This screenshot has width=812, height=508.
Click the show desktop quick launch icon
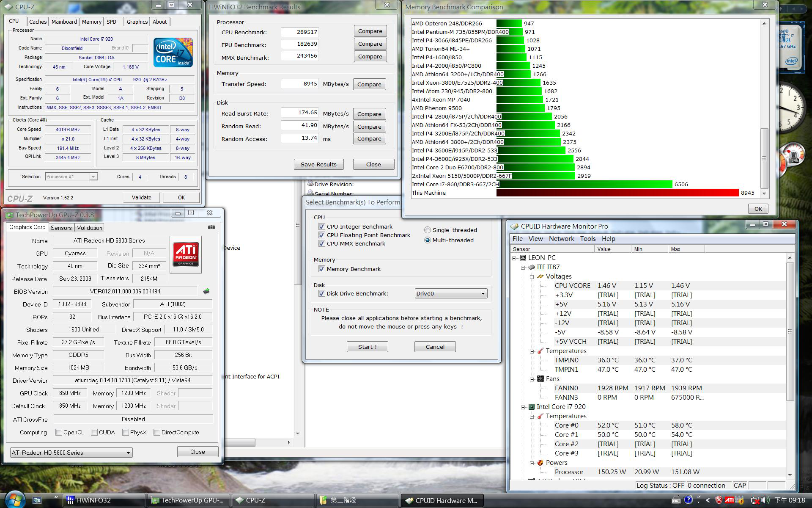[x=37, y=500]
